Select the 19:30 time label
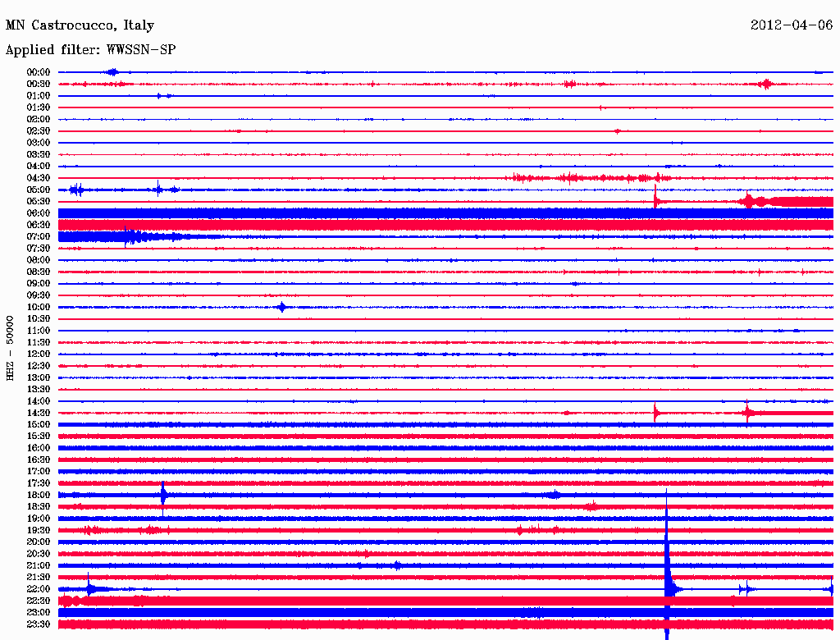This screenshot has width=840, height=640. (39, 530)
